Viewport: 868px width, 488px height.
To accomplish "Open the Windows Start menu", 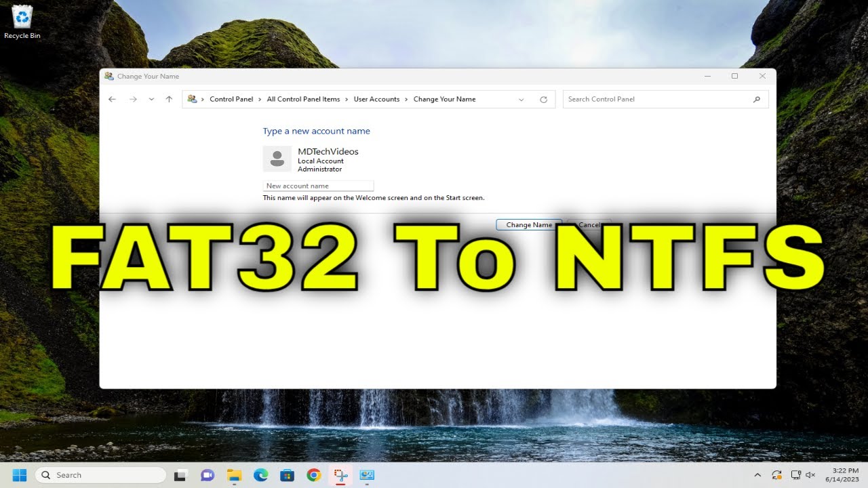I will [x=19, y=475].
